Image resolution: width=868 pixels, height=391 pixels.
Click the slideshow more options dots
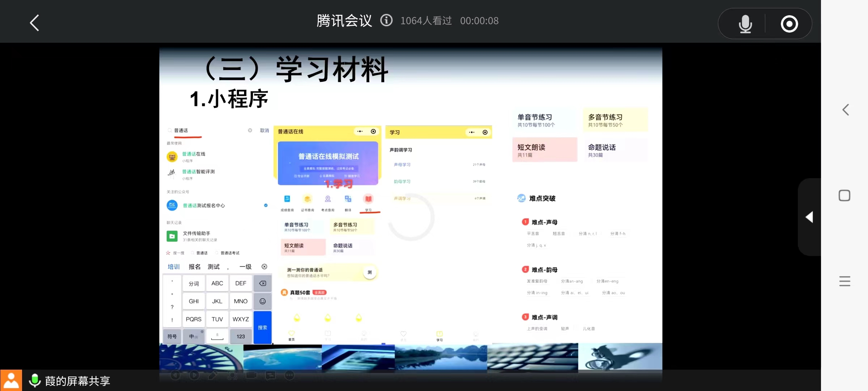(x=289, y=375)
